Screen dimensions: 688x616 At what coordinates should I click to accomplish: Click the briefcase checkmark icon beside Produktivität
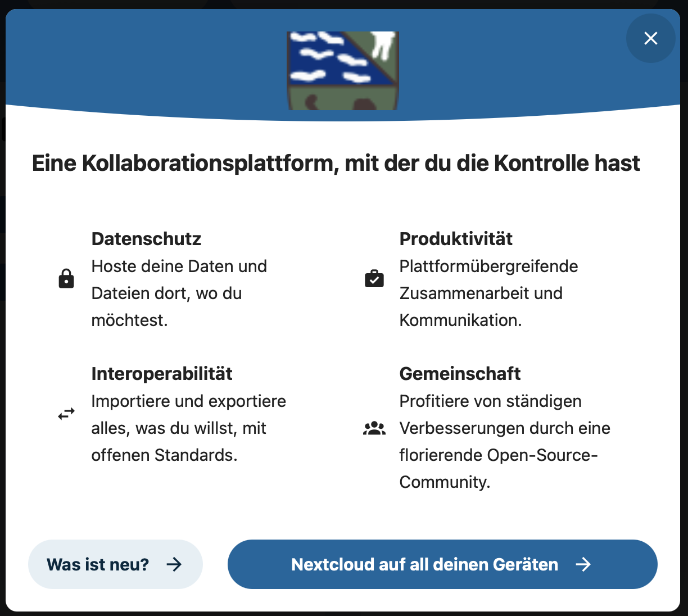[374, 279]
